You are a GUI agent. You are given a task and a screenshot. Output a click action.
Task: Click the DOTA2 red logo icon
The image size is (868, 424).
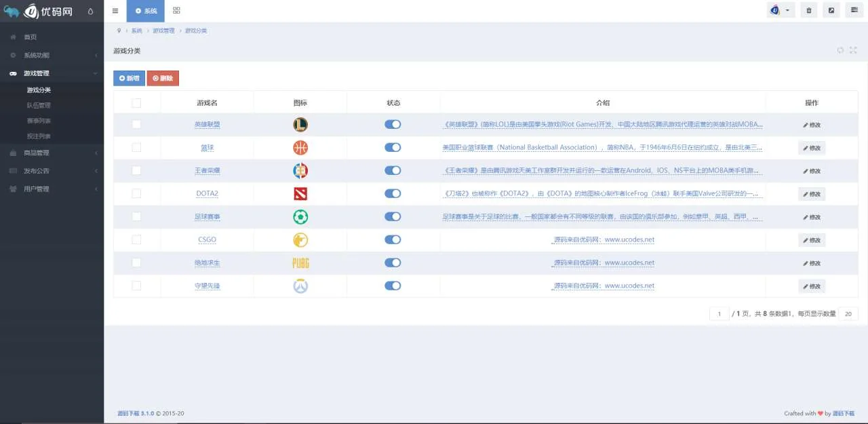pyautogui.click(x=300, y=193)
